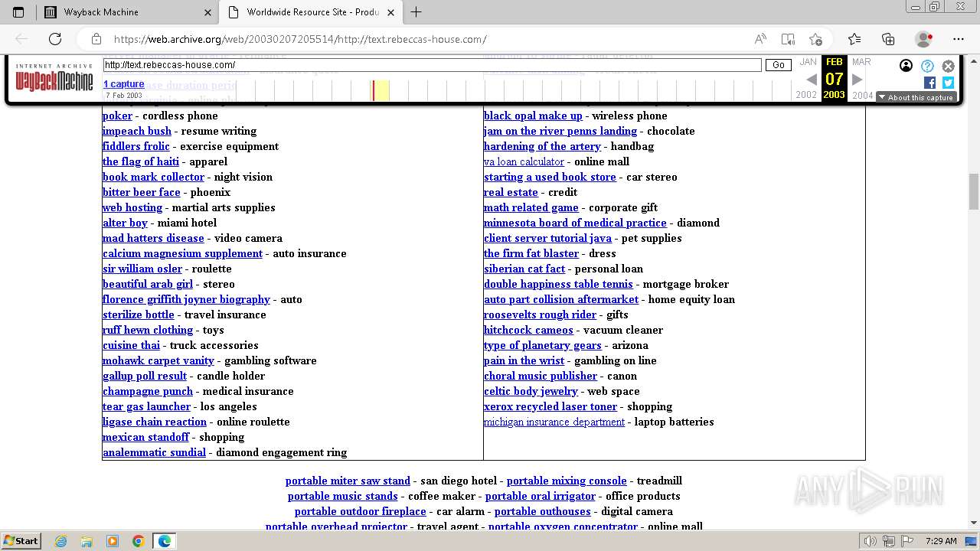Go to previous capture arrow

[812, 79]
